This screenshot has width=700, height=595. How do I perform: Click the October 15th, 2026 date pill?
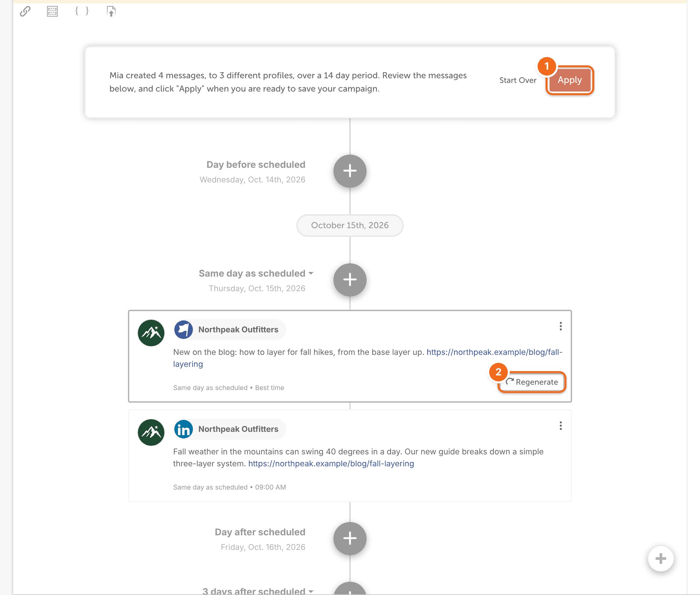pos(350,225)
